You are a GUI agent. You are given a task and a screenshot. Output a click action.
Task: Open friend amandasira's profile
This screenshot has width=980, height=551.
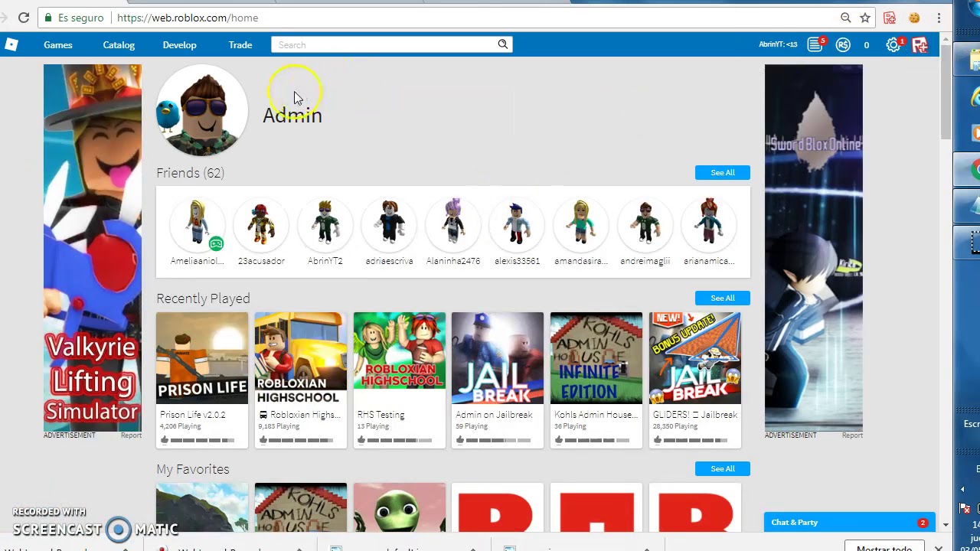(581, 233)
